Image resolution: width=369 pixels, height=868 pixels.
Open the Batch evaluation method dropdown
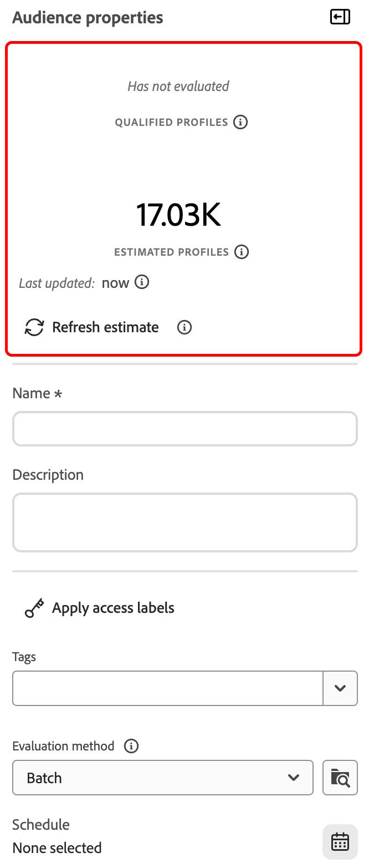pyautogui.click(x=163, y=778)
